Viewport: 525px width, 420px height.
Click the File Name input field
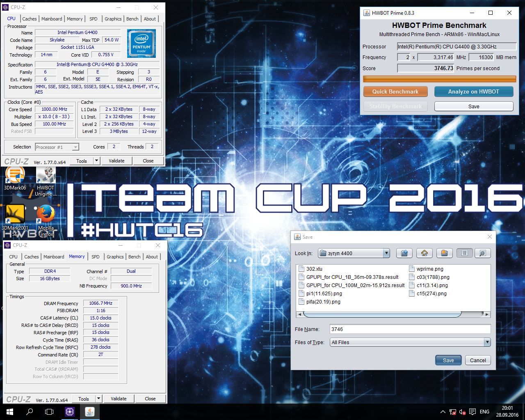tap(410, 329)
